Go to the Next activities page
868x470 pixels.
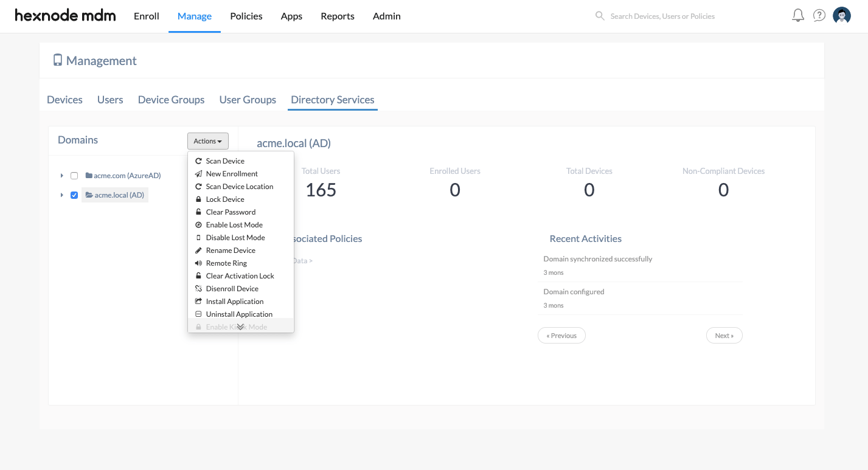tap(724, 336)
